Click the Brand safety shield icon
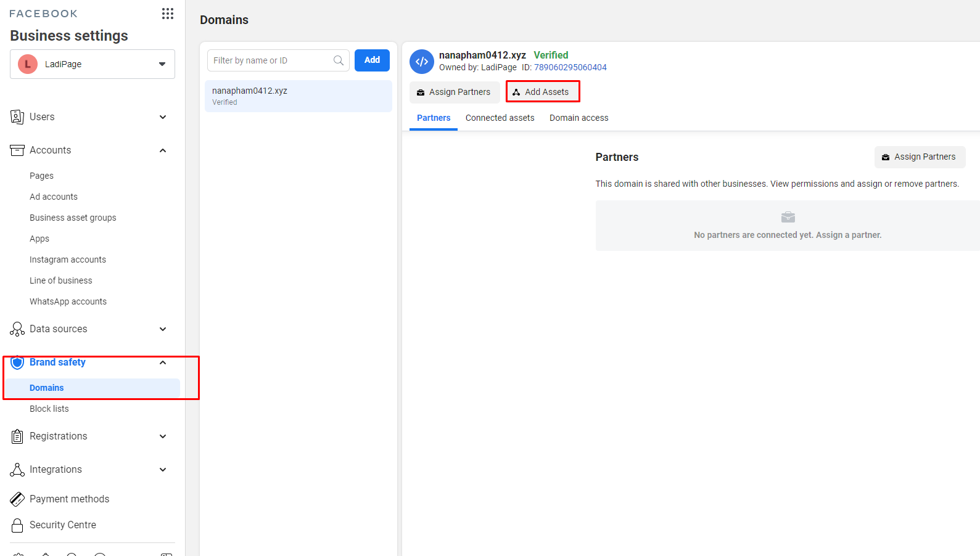The image size is (980, 556). [x=17, y=362]
